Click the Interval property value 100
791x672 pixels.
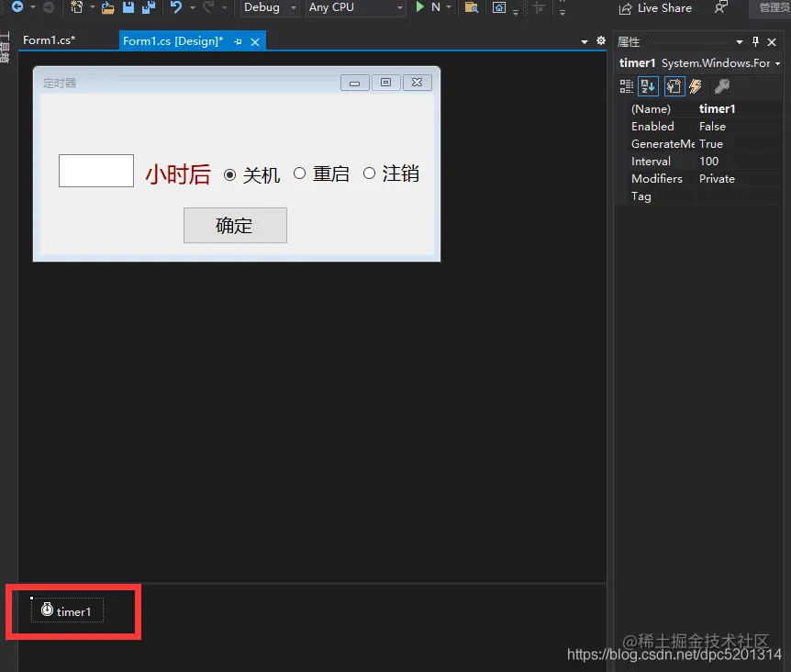point(708,162)
